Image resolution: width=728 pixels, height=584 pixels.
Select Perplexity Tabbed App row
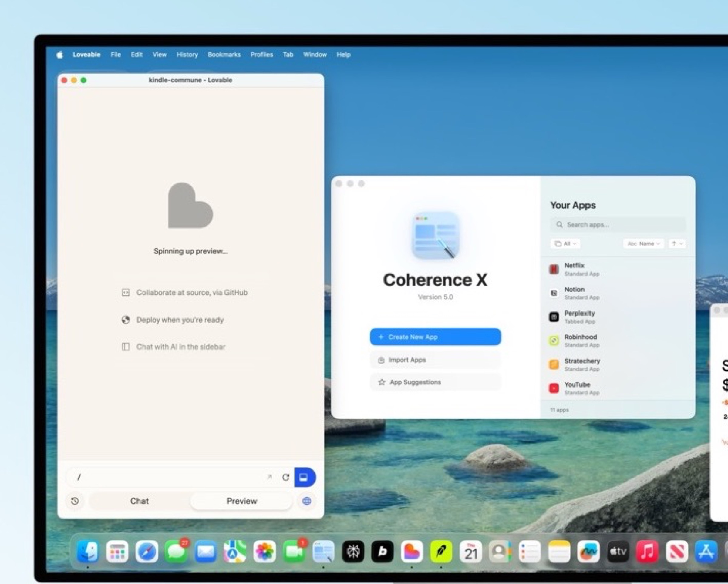tap(617, 317)
